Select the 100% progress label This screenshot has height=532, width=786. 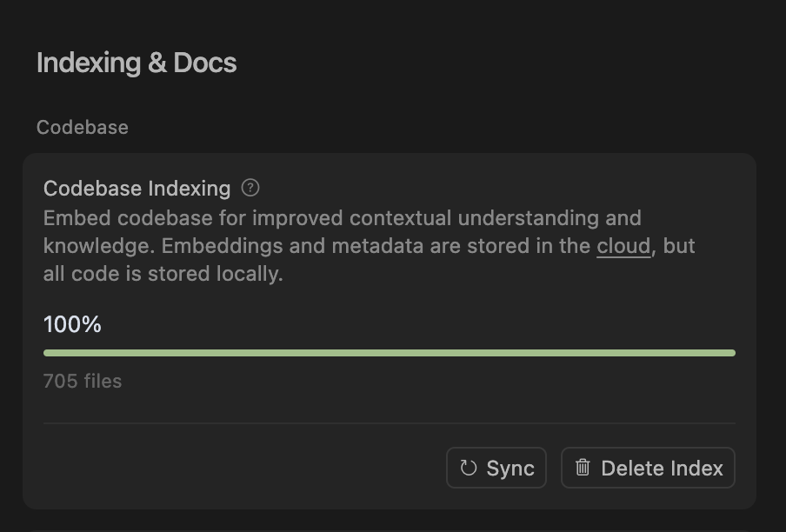point(72,324)
